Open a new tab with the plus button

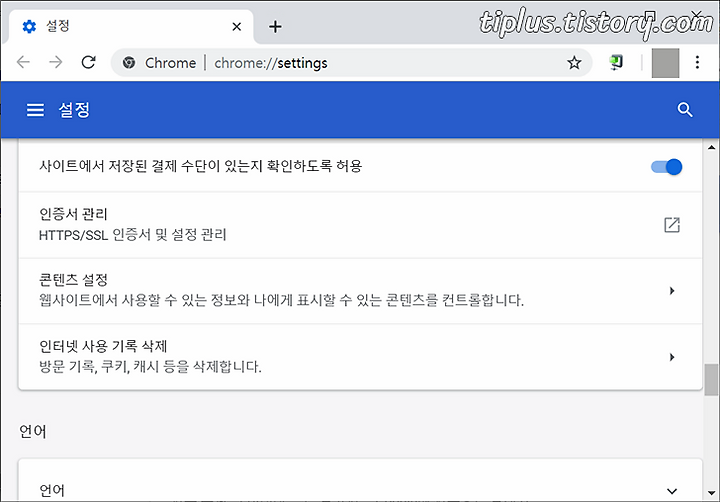tap(275, 27)
